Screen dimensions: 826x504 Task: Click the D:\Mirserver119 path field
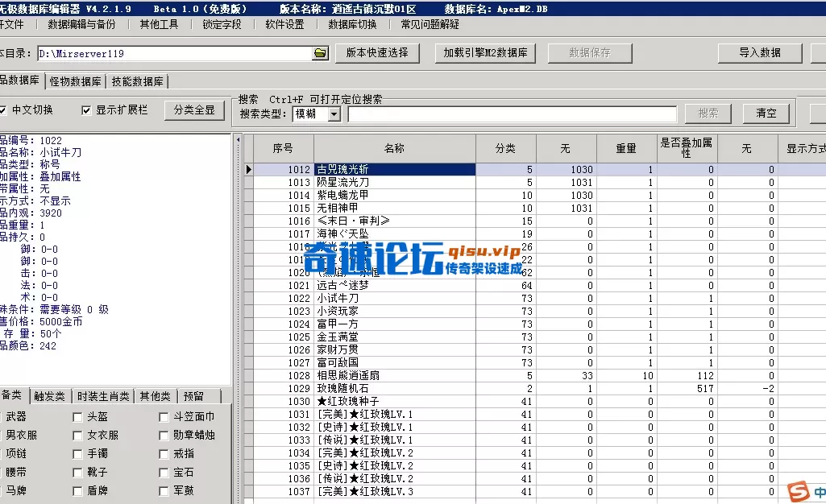(175, 53)
